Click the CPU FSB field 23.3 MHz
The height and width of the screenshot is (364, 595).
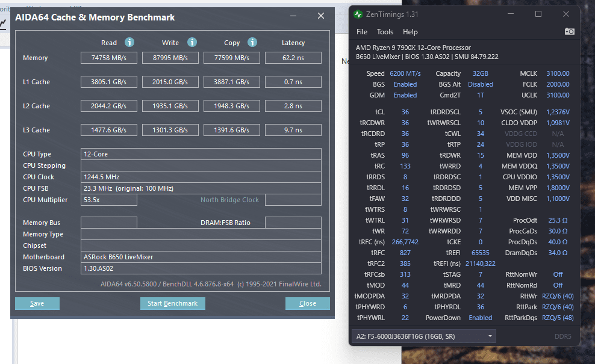click(201, 188)
